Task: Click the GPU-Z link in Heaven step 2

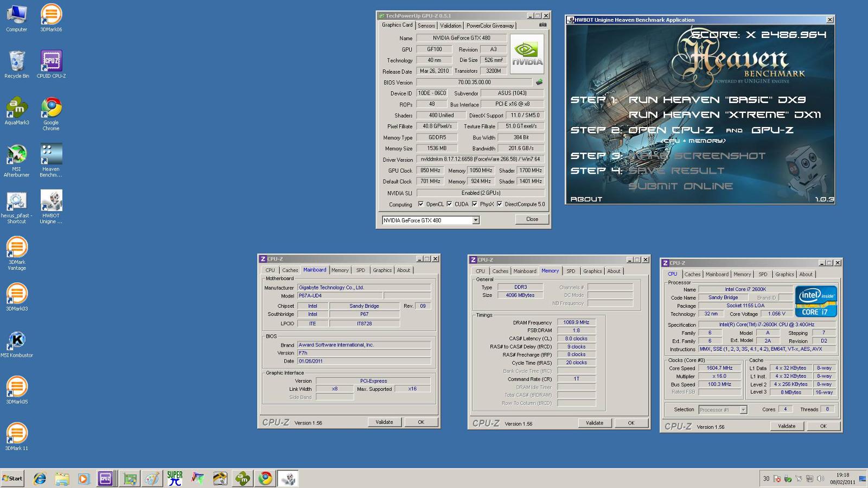Action: pyautogui.click(x=773, y=130)
